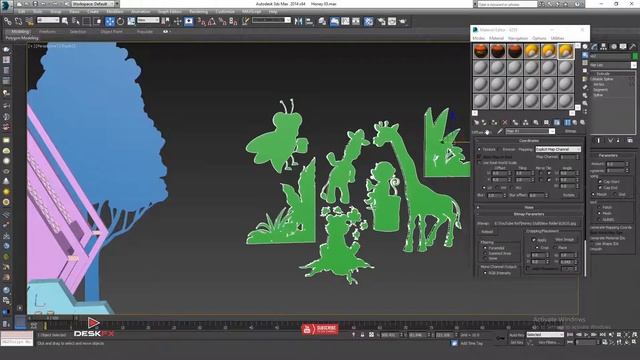
Task: Open the Utilities command panel tab
Action: point(633,47)
